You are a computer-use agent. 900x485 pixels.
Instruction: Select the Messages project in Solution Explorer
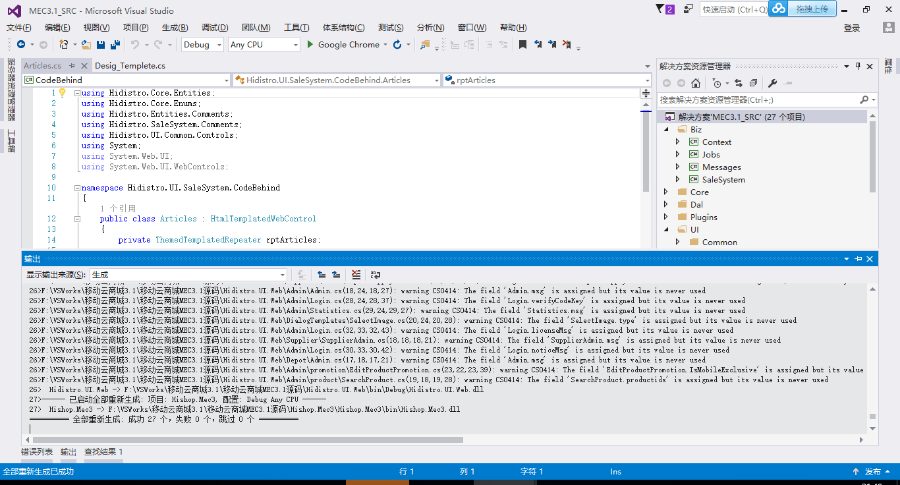click(721, 167)
